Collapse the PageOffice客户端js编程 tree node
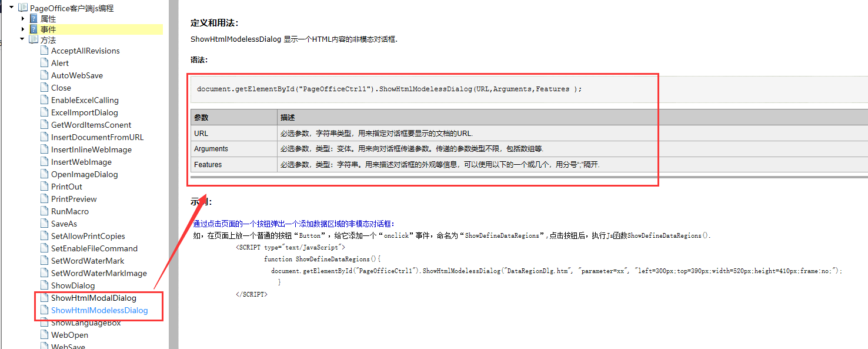This screenshot has width=868, height=349. pos(11,8)
